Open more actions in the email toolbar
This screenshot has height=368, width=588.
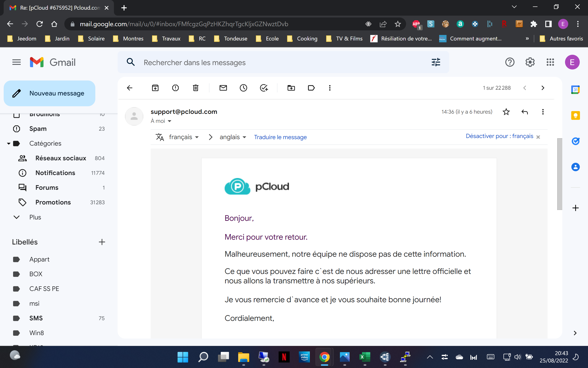(x=330, y=88)
